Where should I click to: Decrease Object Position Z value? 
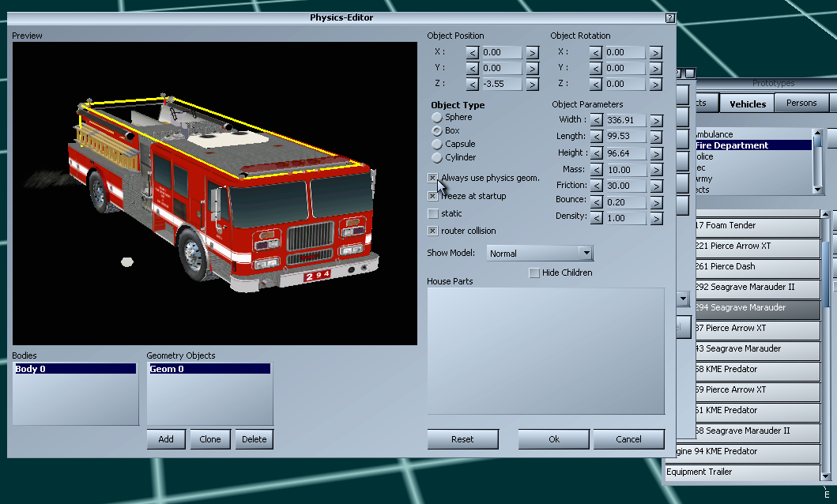point(473,85)
